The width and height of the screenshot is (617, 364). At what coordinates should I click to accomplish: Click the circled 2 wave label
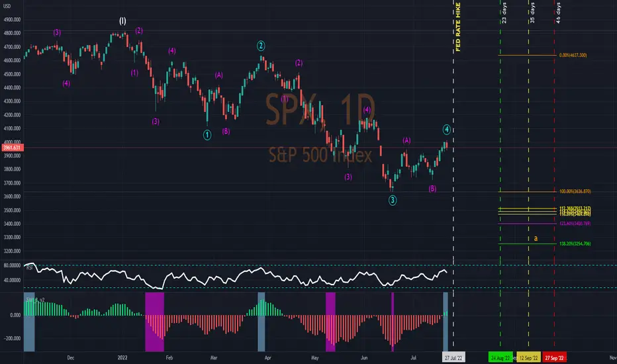(261, 46)
